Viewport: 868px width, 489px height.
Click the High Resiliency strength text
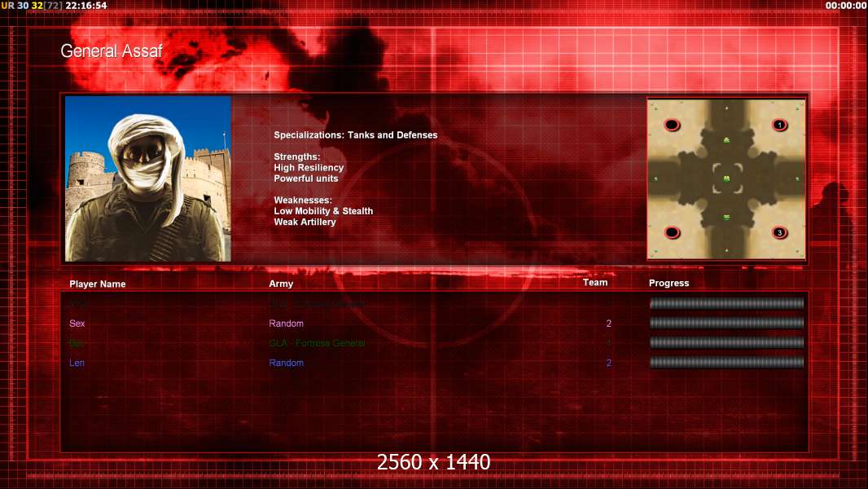pos(309,167)
